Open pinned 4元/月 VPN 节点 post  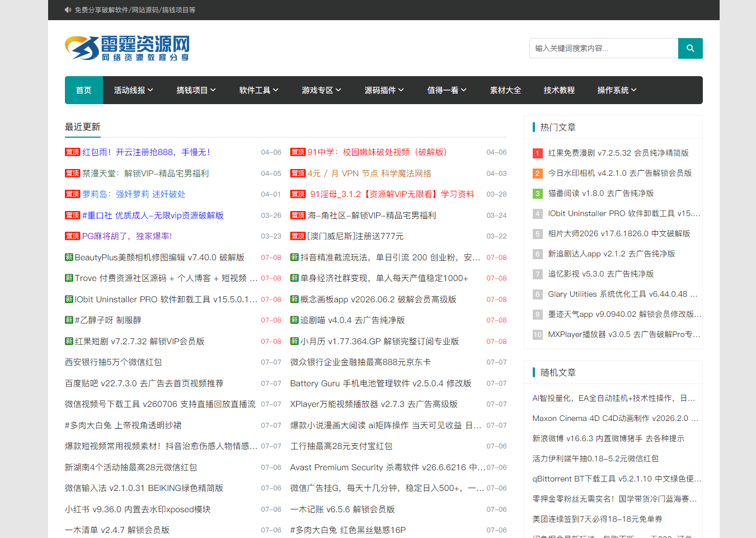(369, 174)
